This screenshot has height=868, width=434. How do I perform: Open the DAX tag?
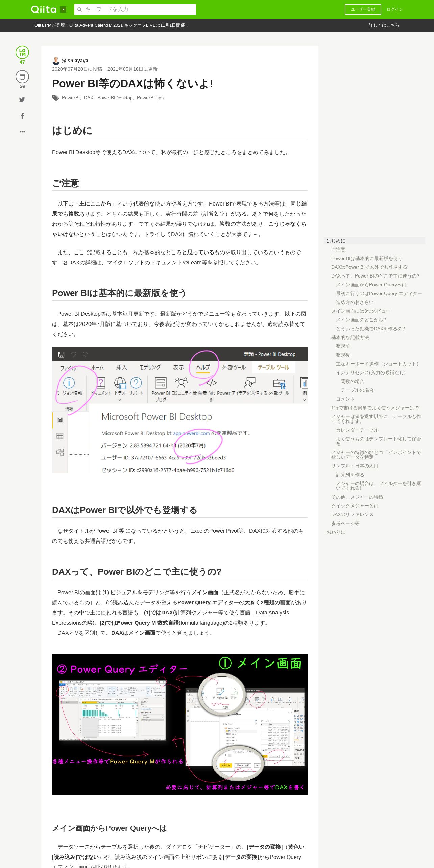click(89, 98)
